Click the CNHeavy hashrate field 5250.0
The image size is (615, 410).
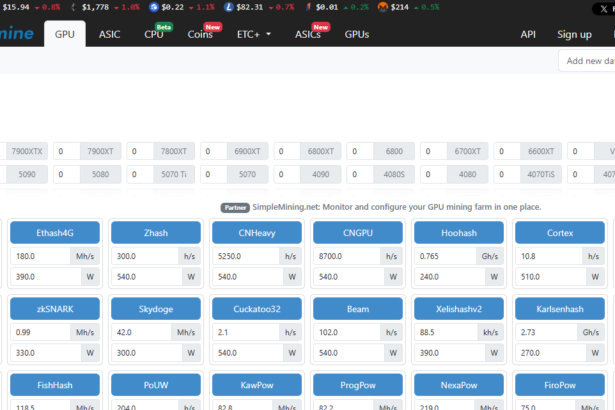tap(246, 256)
